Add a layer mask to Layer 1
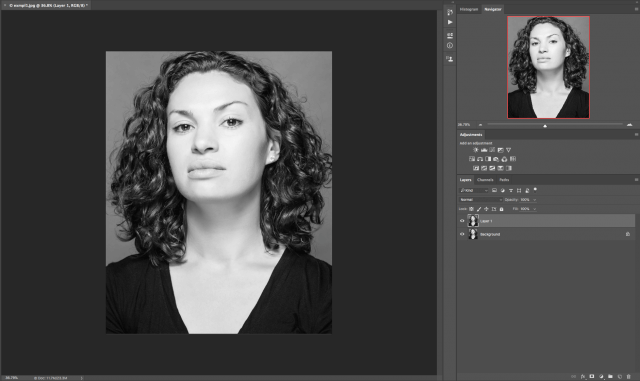Screen dimensions: 640x381 click(592, 377)
